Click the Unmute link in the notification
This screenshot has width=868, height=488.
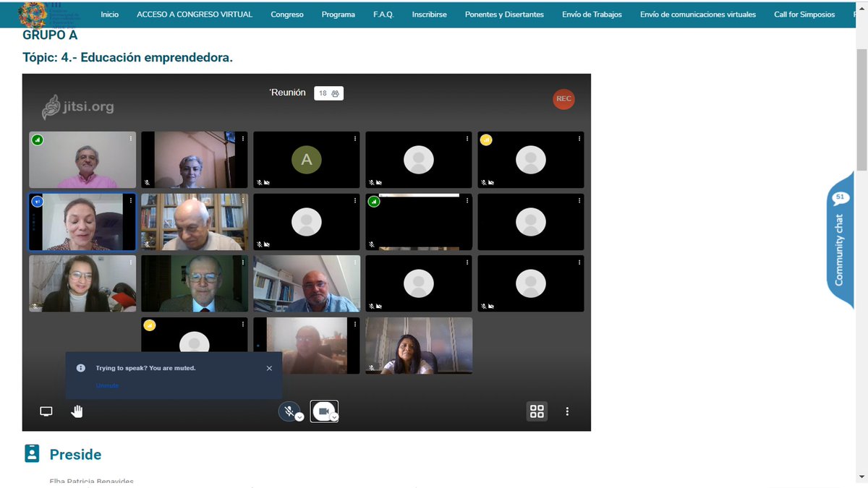tap(107, 385)
